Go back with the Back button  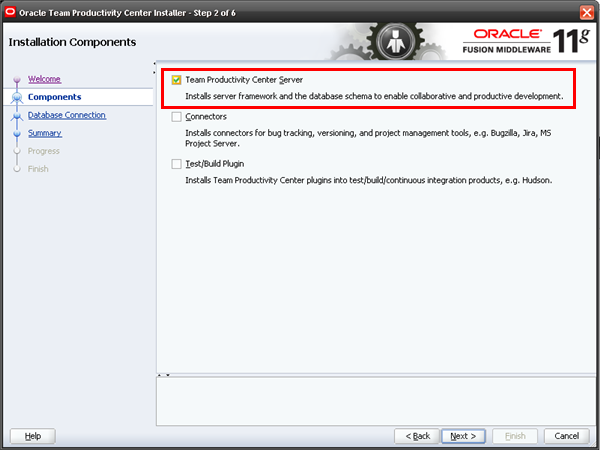(x=417, y=436)
